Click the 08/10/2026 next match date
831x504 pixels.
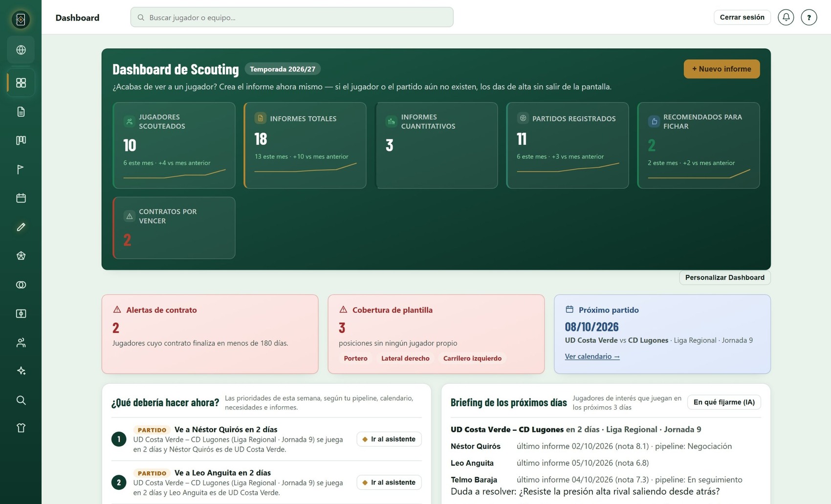pyautogui.click(x=591, y=327)
